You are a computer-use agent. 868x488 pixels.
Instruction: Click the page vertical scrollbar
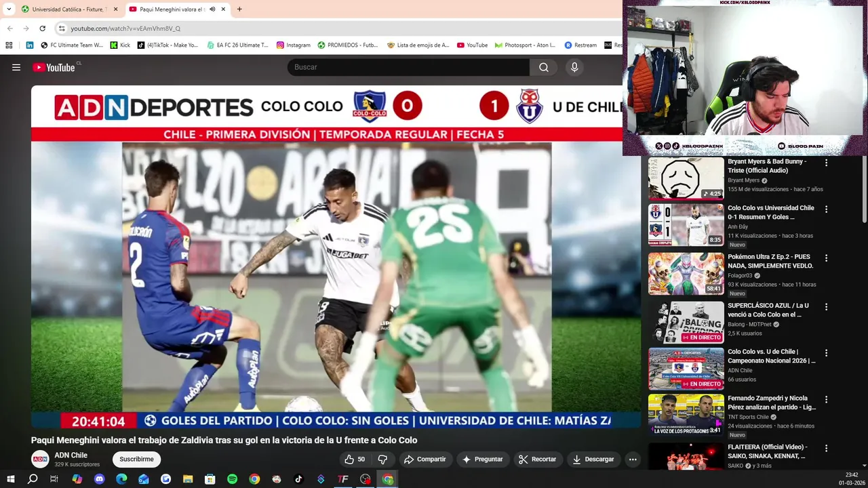coord(864,190)
